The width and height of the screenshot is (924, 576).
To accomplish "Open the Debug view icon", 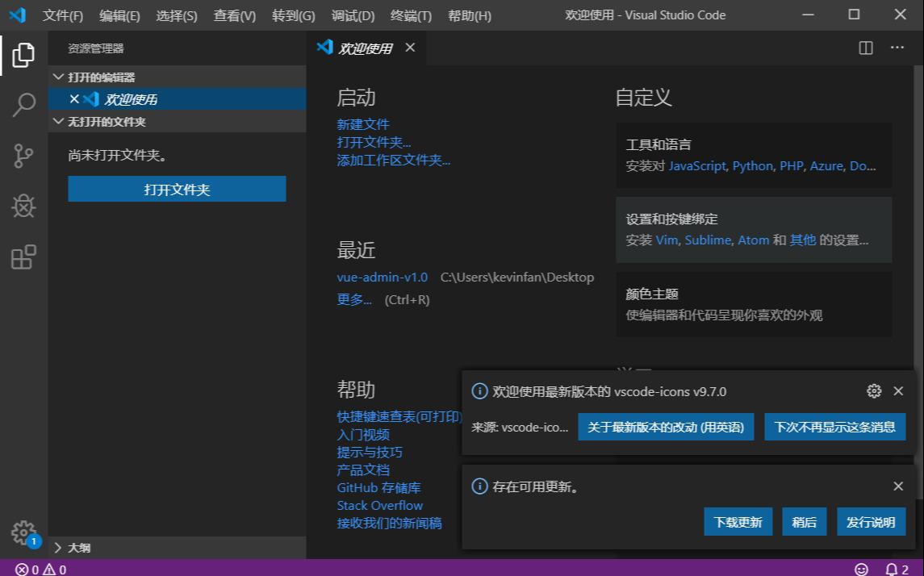I will (23, 207).
